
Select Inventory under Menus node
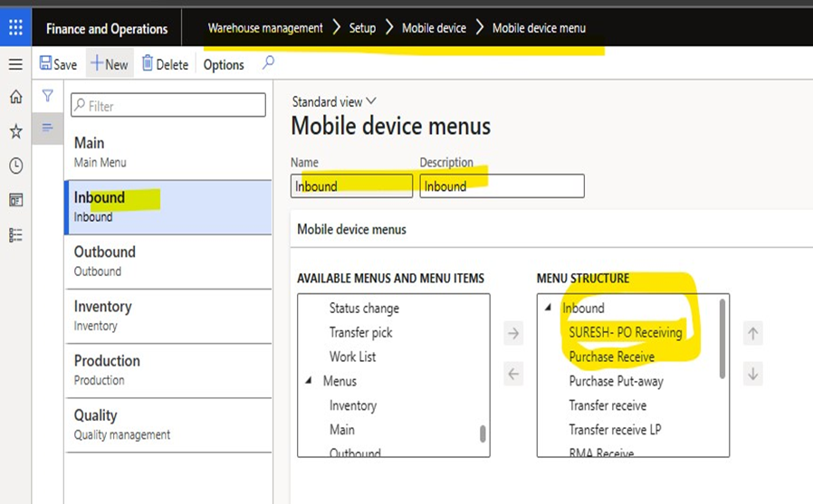coord(353,405)
